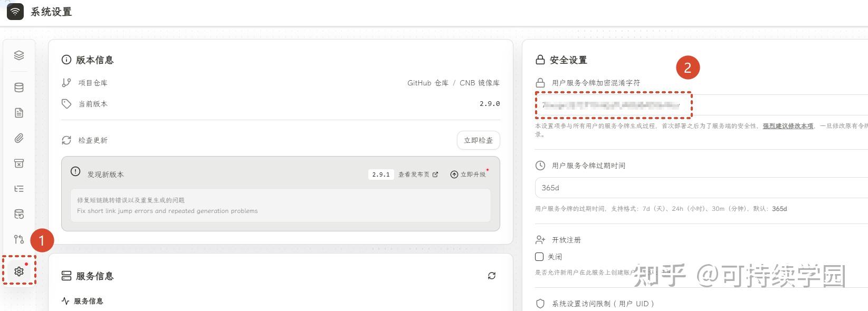Click the current version value 2.9.0

coord(490,104)
